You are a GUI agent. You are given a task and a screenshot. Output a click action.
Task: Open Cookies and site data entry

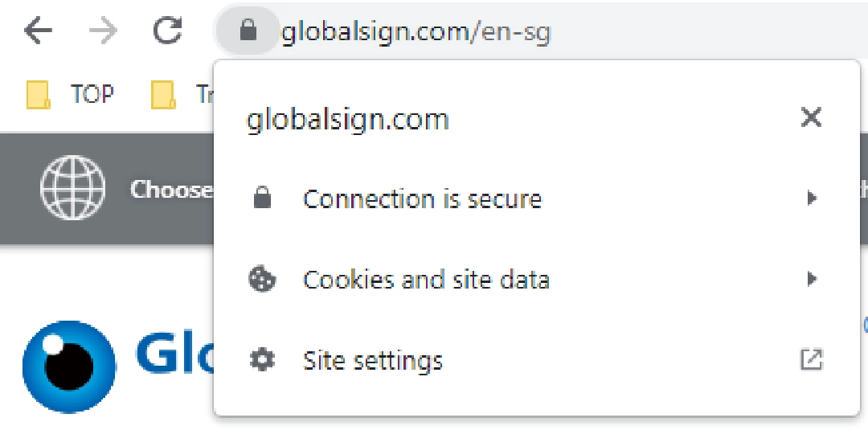click(x=426, y=280)
